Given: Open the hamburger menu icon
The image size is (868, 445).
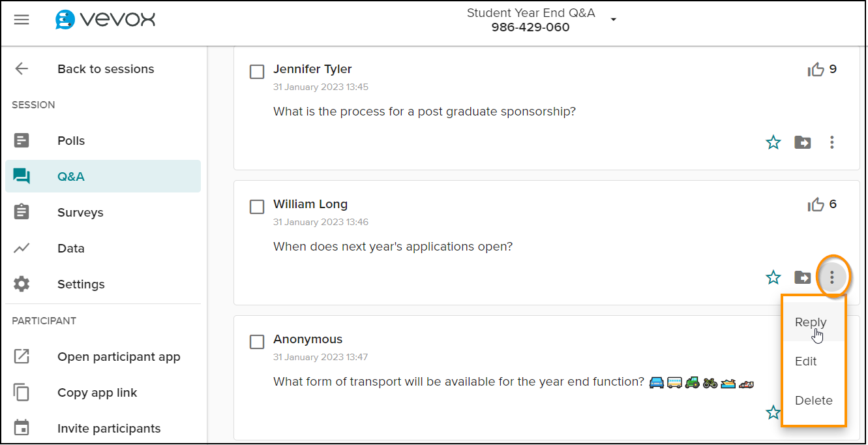Looking at the screenshot, I should 22,20.
